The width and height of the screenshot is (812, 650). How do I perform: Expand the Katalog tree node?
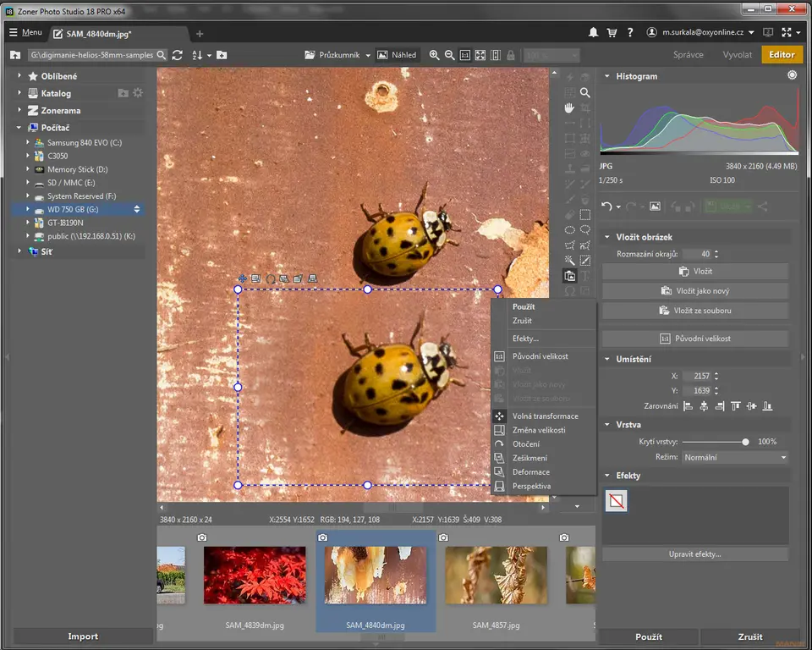click(x=19, y=93)
